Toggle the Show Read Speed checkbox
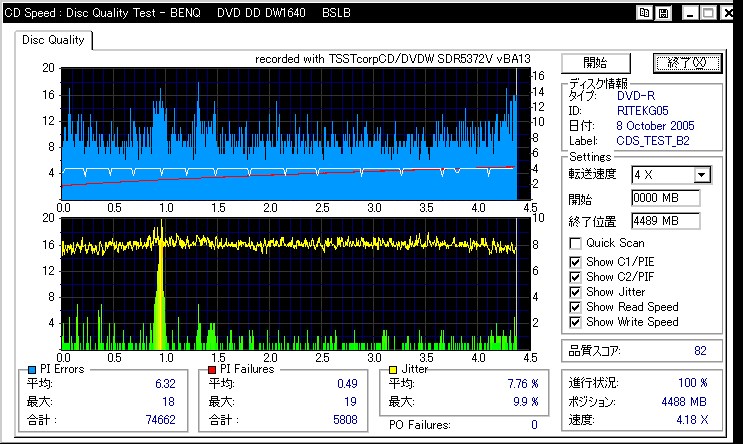743x444 pixels. click(575, 308)
